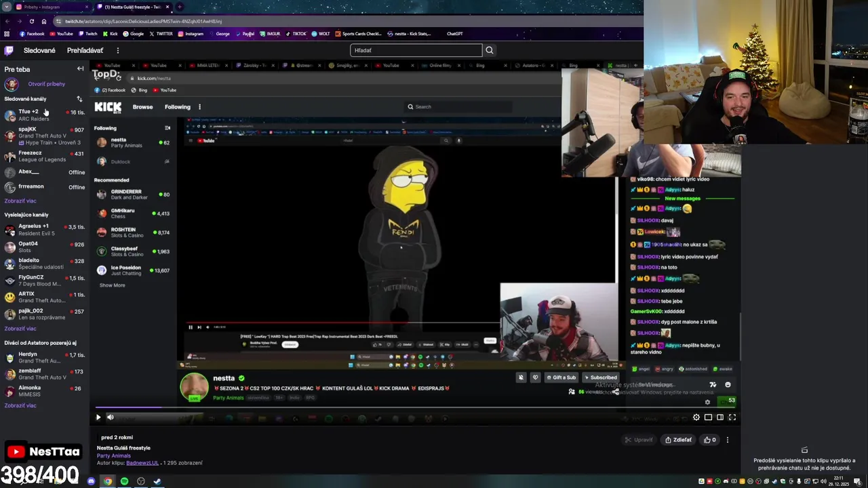Image resolution: width=868 pixels, height=488 pixels.
Task: Go to Chrome home page button
Action: click(x=44, y=21)
